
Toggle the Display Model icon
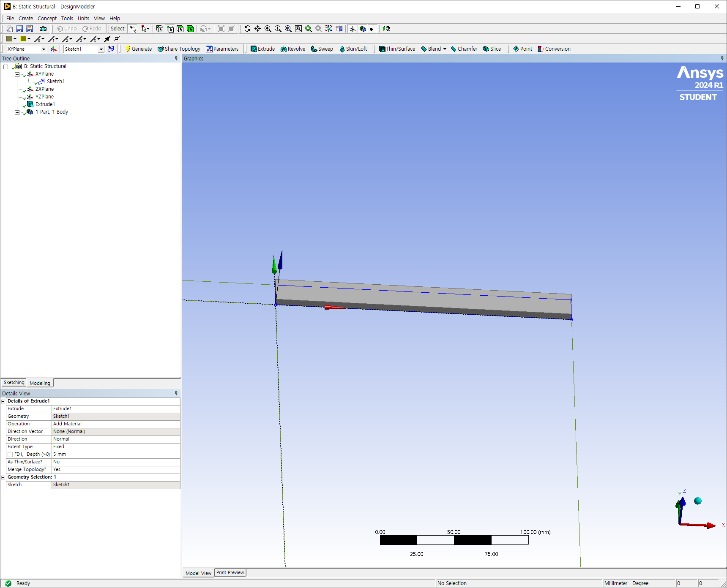[363, 29]
